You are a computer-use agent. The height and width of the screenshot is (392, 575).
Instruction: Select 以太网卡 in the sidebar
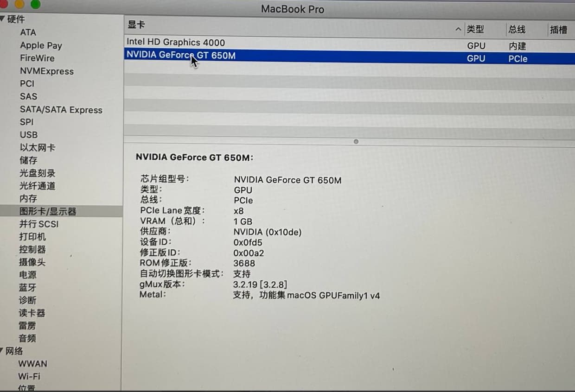[x=38, y=148]
